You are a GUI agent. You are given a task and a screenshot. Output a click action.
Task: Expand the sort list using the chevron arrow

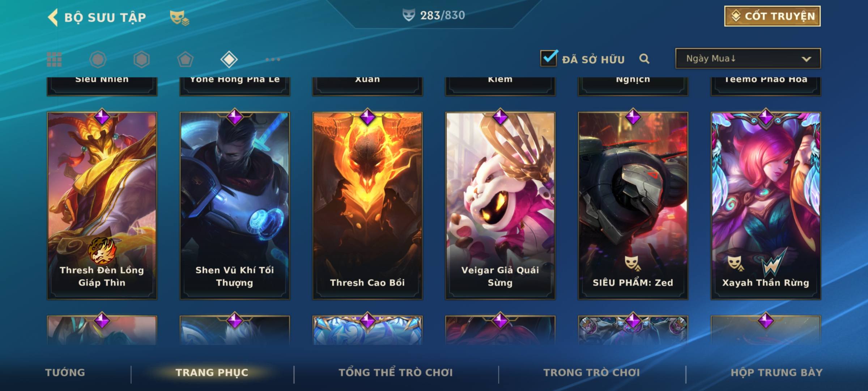[806, 59]
